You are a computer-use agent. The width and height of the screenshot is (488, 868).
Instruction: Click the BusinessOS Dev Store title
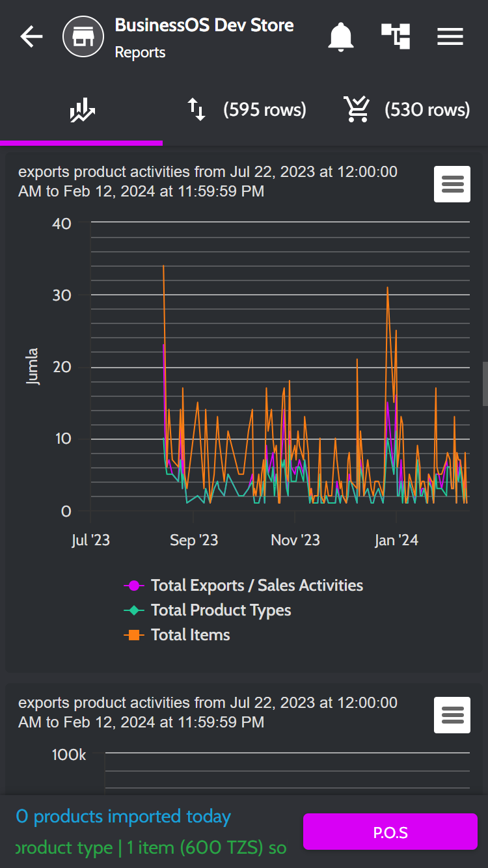(204, 25)
